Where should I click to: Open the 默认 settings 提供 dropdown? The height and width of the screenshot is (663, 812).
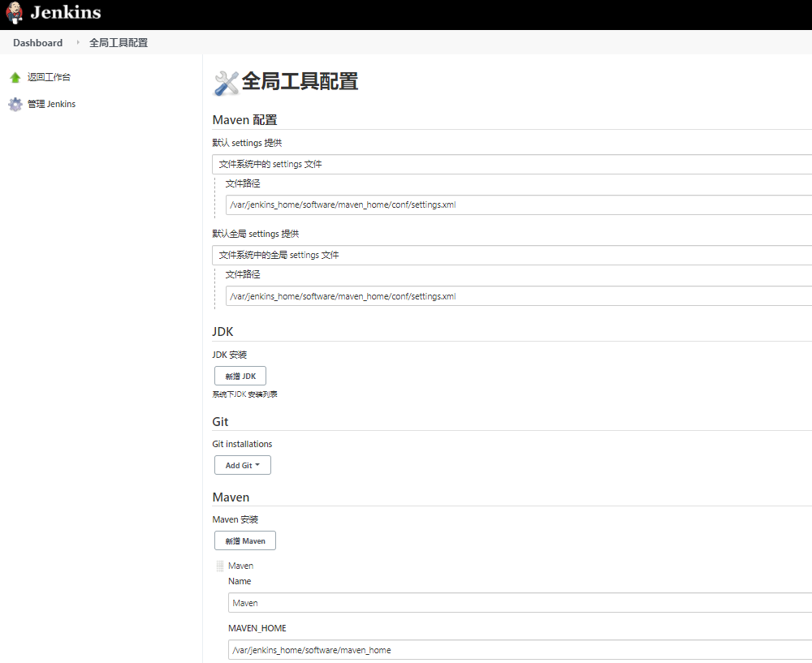[512, 164]
